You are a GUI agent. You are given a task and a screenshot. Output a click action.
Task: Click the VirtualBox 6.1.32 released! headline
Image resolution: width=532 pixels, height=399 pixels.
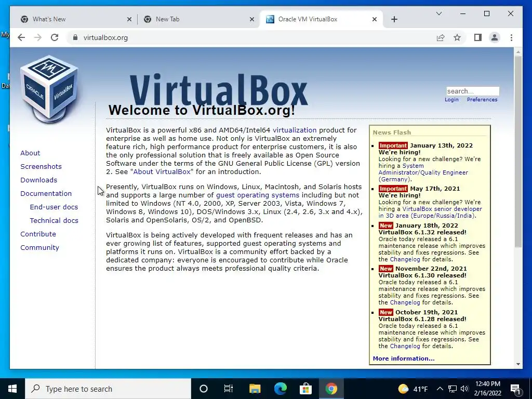click(422, 232)
